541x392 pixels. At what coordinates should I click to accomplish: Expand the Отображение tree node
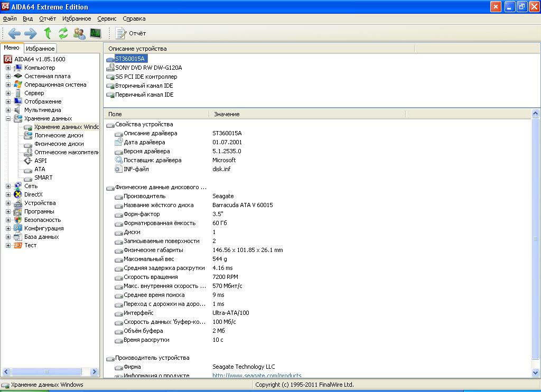coord(8,101)
